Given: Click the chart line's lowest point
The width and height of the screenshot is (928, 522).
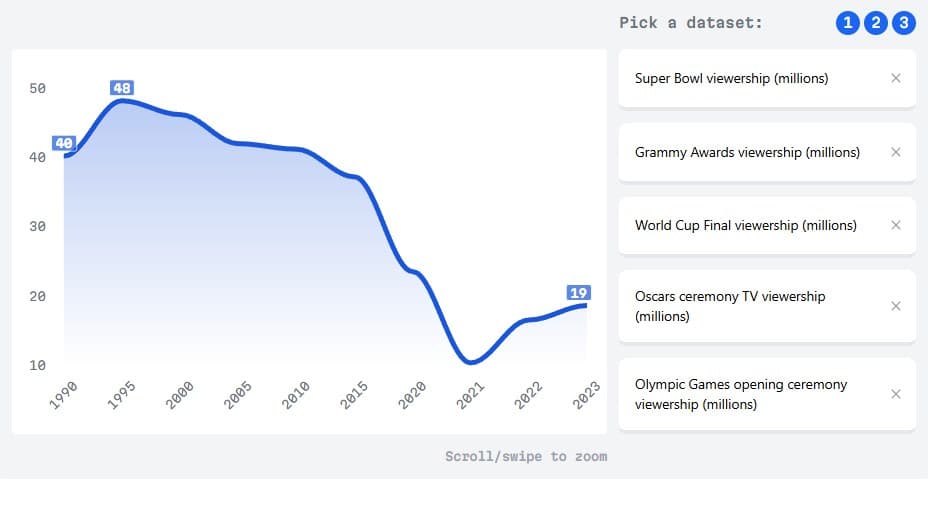Looking at the screenshot, I should point(470,362).
